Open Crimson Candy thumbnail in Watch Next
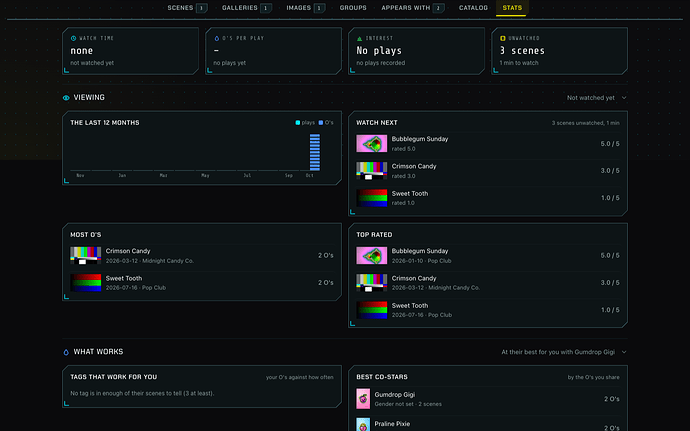Image resolution: width=690 pixels, height=431 pixels. 372,171
